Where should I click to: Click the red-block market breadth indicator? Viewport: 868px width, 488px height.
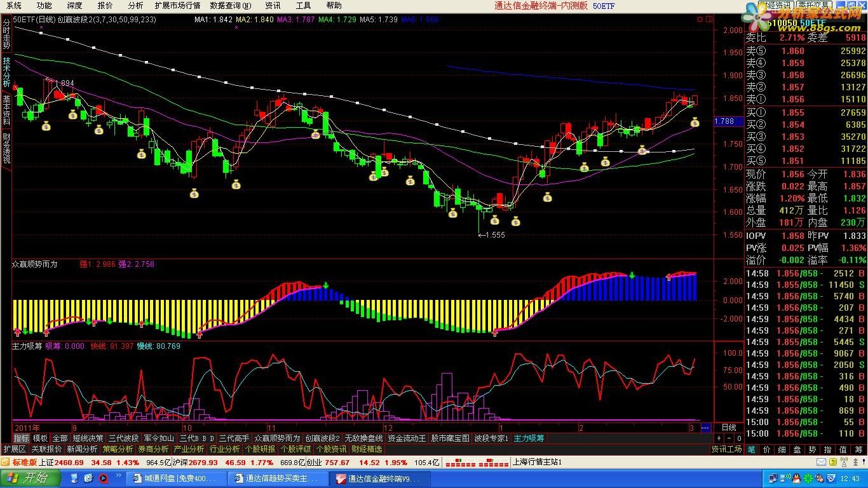(x=477, y=462)
